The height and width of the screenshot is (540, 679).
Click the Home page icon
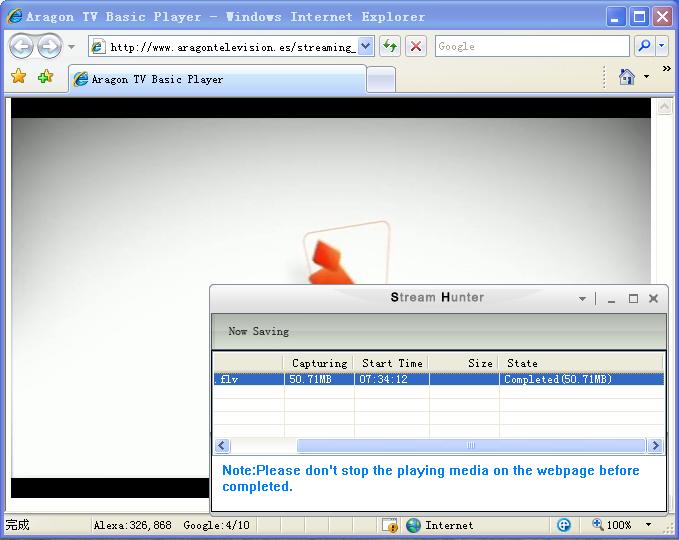(x=626, y=77)
